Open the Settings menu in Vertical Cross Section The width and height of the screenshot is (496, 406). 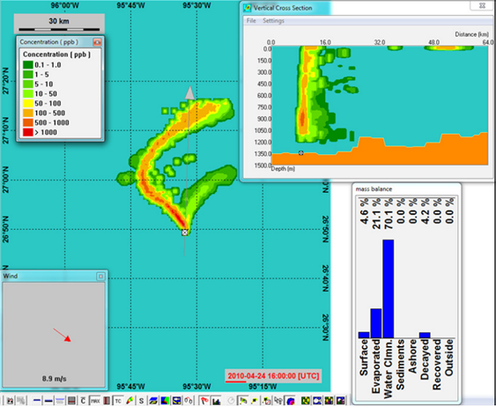click(x=273, y=21)
